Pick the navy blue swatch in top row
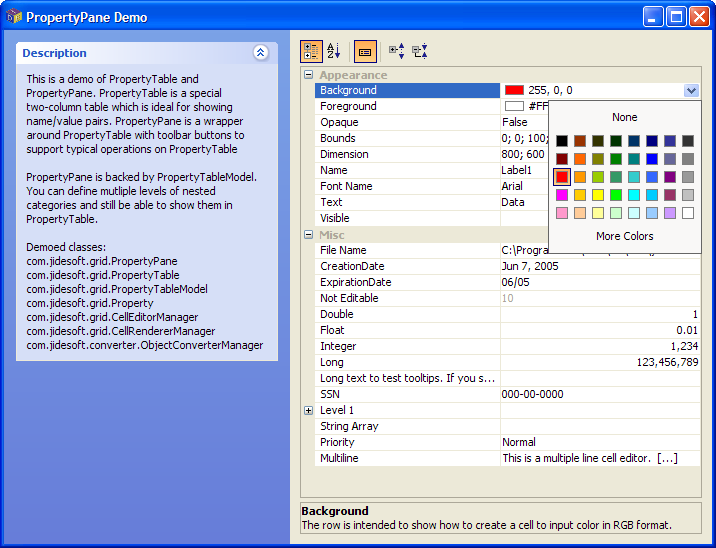 652,141
